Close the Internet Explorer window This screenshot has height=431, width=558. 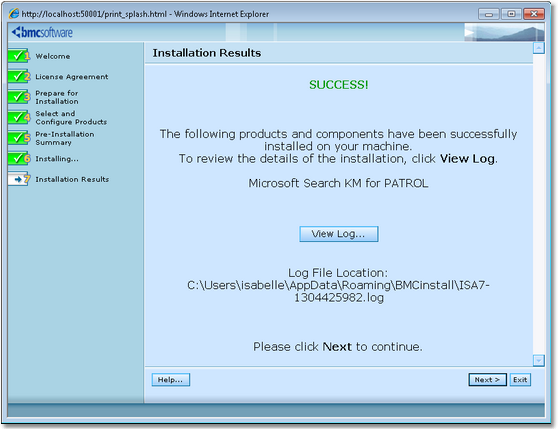tap(533, 14)
